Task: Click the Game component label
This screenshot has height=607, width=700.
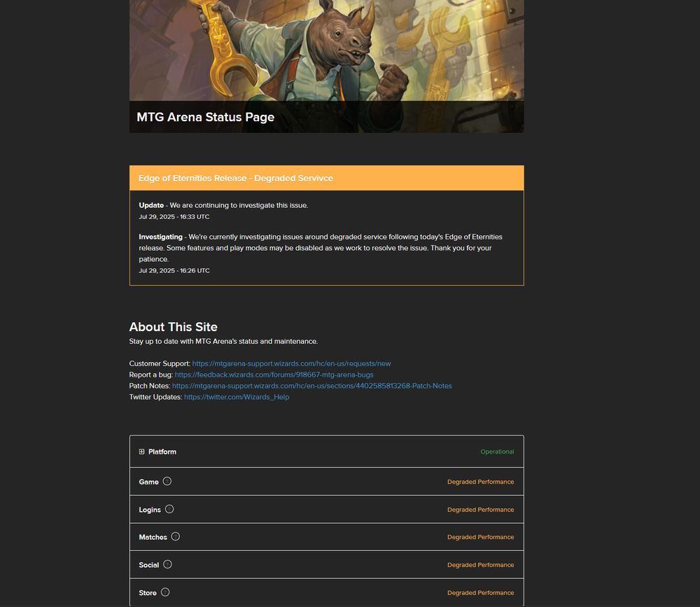Action: point(148,482)
